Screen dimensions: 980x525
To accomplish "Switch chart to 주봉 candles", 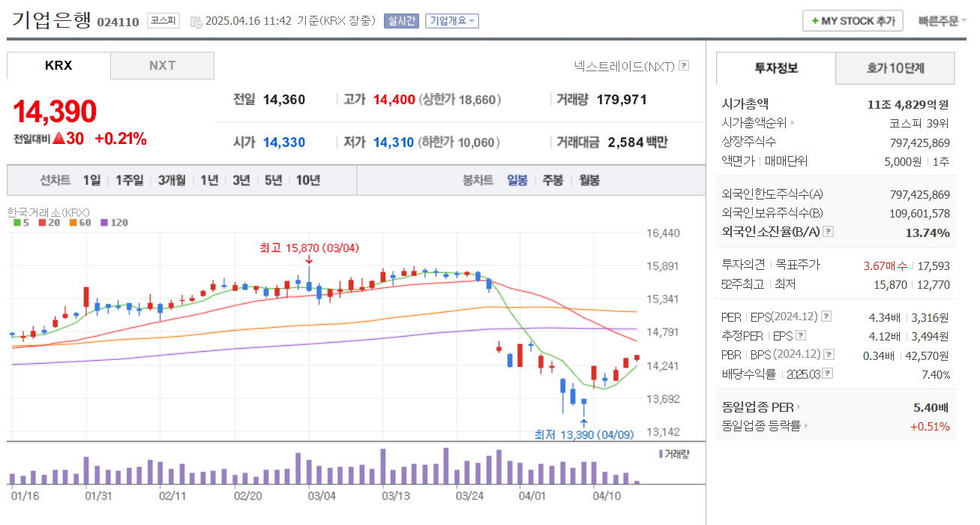I will point(553,180).
